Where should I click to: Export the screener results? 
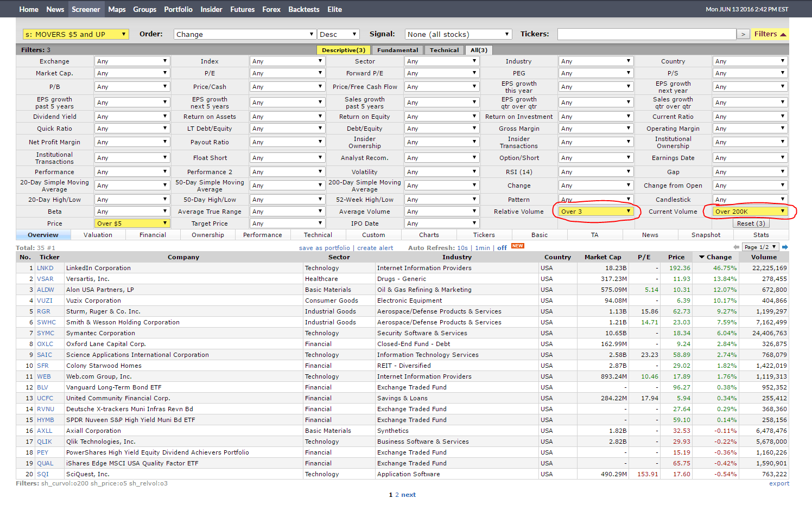tap(779, 483)
